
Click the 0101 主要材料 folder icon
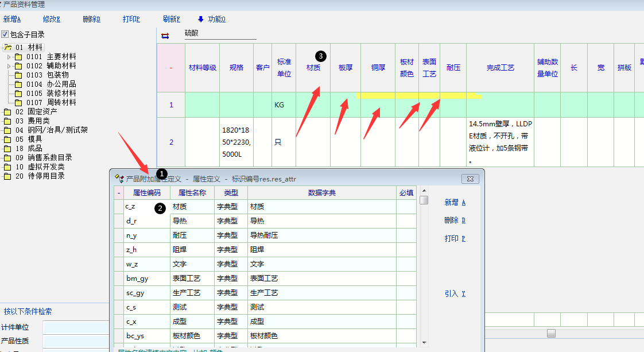[x=18, y=57]
